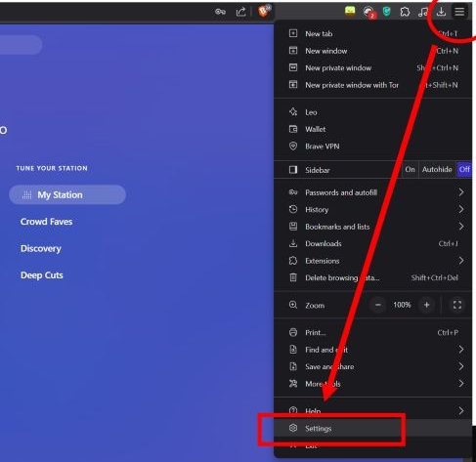This screenshot has height=462, width=476.
Task: Set Sidebar to Off
Action: coord(464,169)
